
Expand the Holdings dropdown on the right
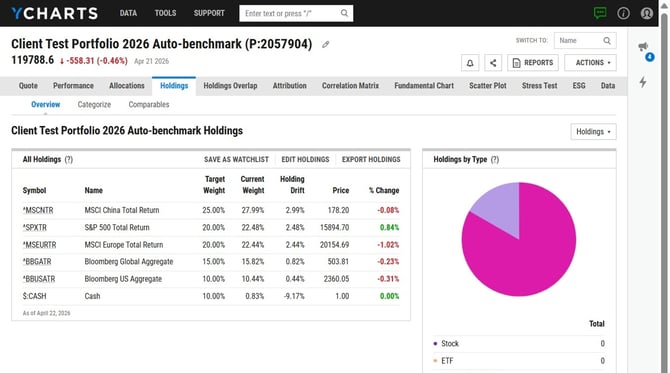point(594,132)
